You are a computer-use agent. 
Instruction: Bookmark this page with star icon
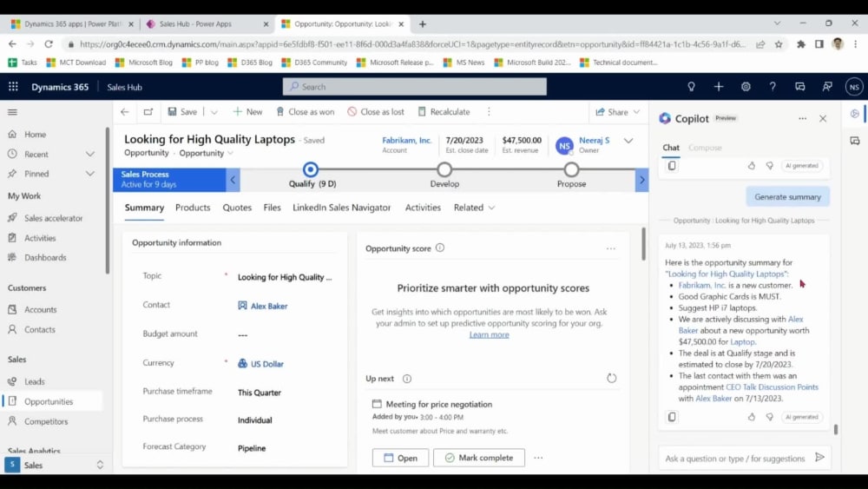point(779,44)
